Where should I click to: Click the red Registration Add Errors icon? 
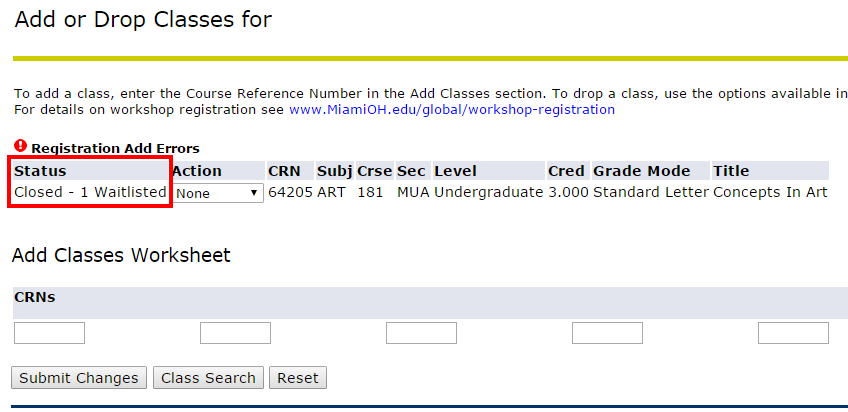pos(21,145)
